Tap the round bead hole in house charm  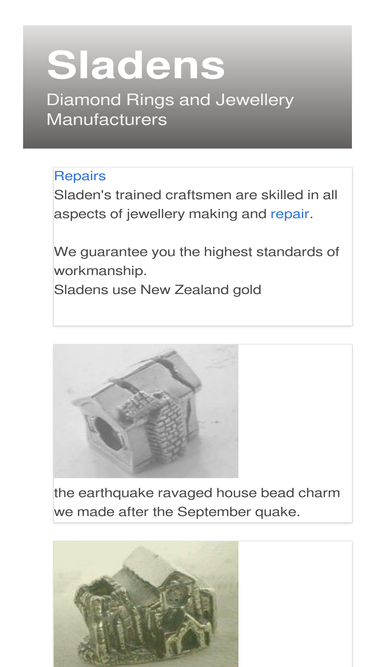tap(107, 434)
